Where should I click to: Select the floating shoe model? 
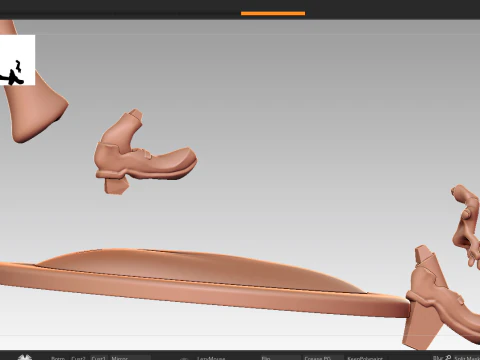(x=146, y=152)
